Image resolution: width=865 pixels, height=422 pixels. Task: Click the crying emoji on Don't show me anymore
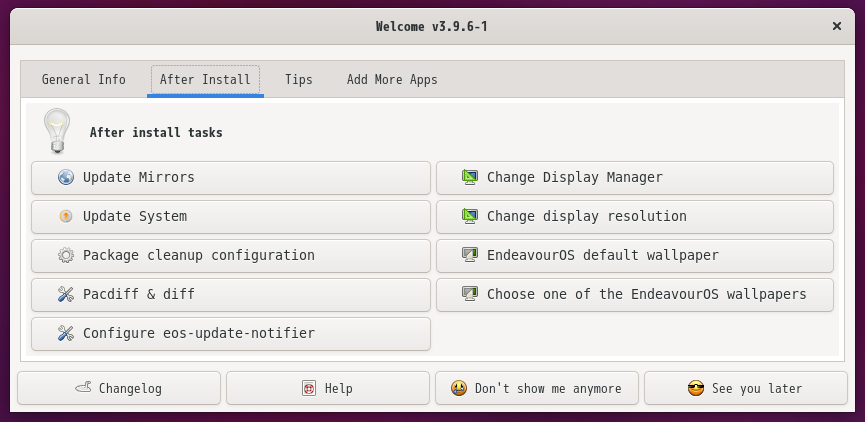pyautogui.click(x=458, y=388)
